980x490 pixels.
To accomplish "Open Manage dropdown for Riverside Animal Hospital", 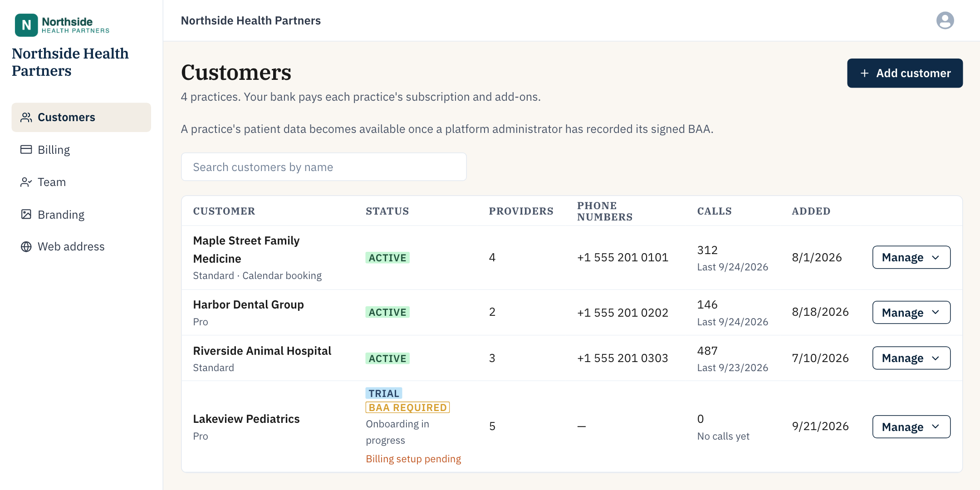I will coord(911,358).
